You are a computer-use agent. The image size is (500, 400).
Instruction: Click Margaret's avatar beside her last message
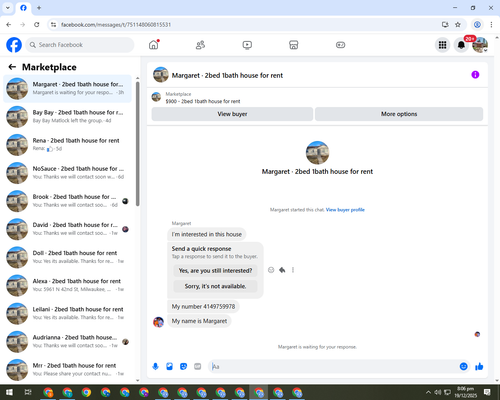click(x=158, y=322)
